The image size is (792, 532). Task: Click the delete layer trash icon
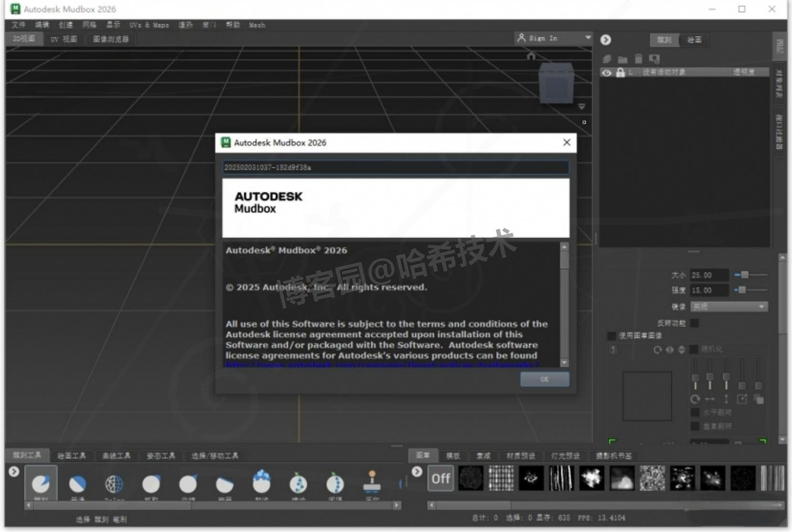point(639,59)
